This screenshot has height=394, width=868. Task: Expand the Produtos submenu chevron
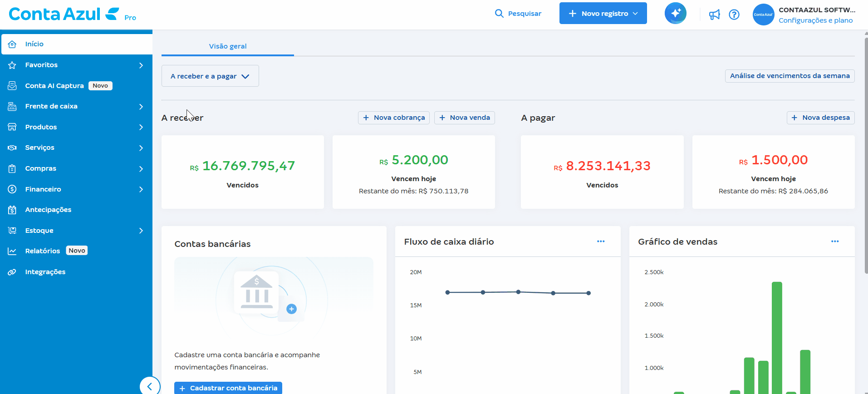pos(141,127)
